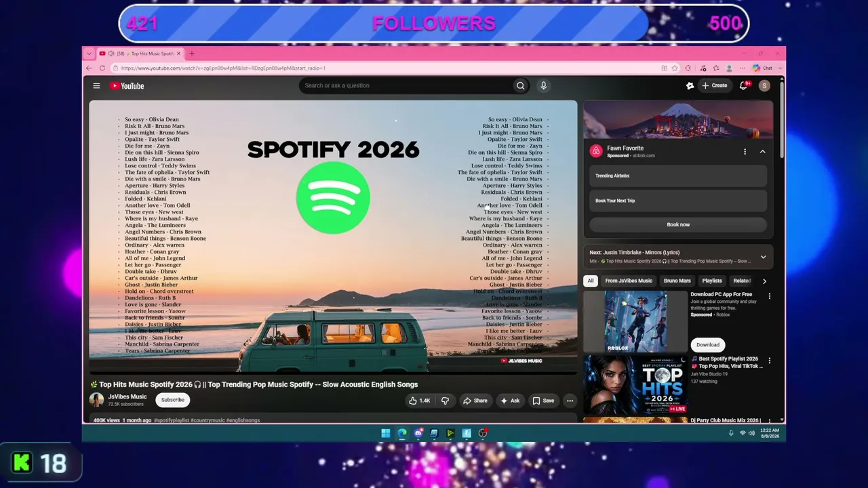Click the Dj Party Club Music Mix 2026 title

726,420
